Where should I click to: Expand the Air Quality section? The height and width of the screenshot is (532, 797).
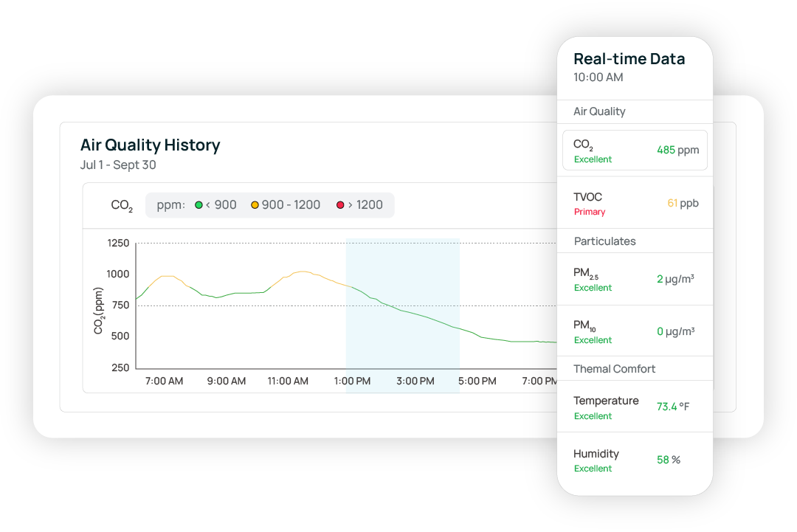click(x=599, y=111)
